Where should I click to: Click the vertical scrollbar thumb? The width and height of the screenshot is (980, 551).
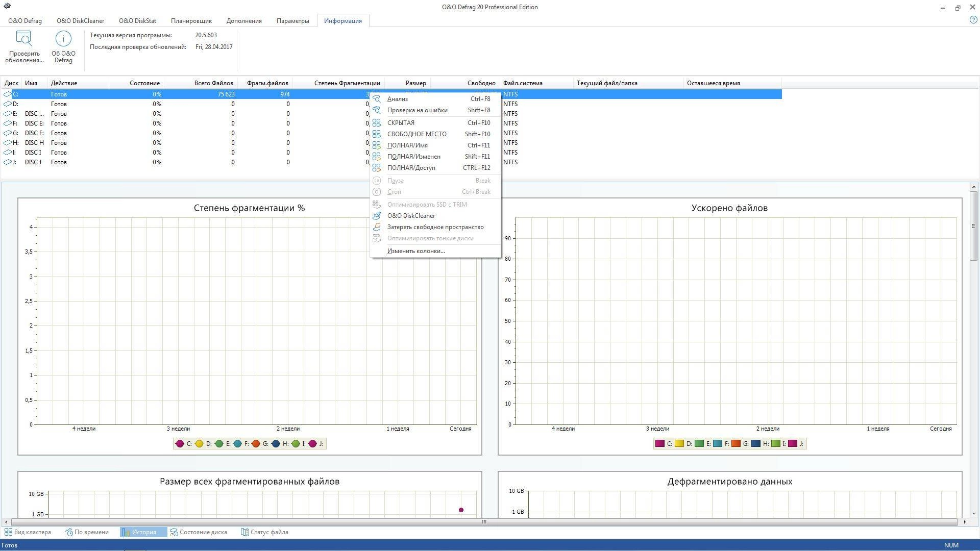[974, 226]
